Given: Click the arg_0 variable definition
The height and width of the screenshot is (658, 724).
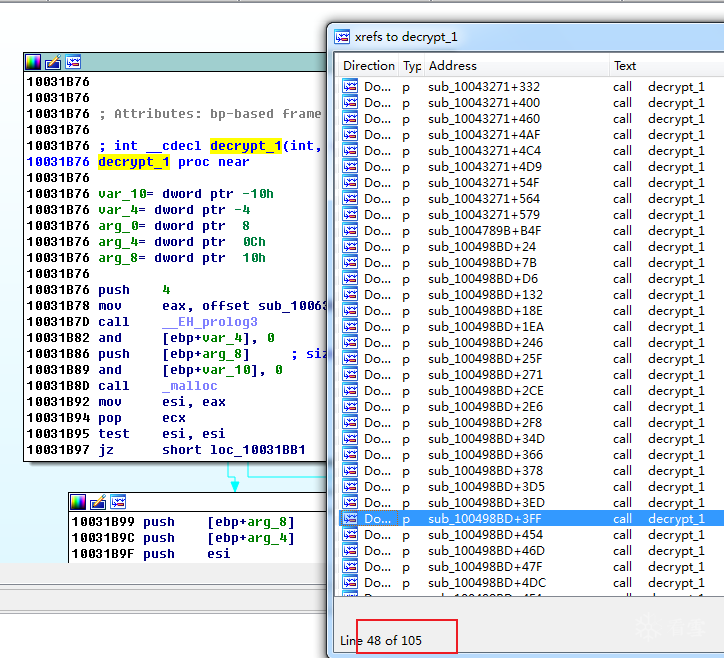Looking at the screenshot, I should [174, 226].
